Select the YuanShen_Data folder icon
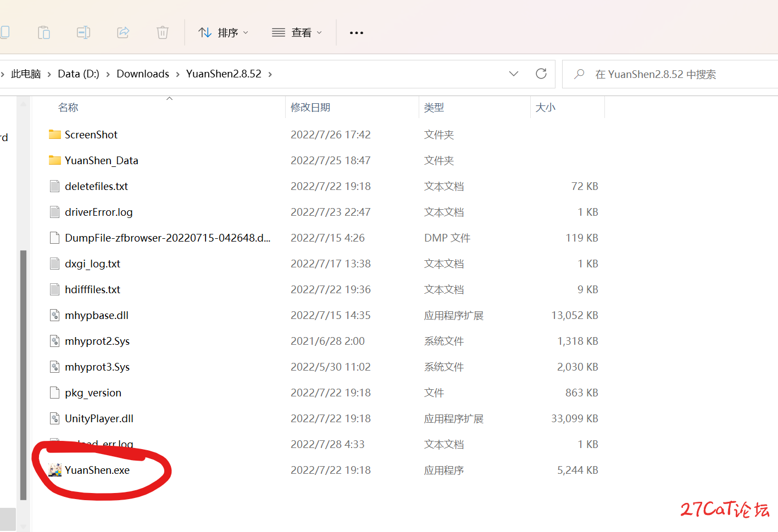This screenshot has height=532, width=778. [x=55, y=160]
